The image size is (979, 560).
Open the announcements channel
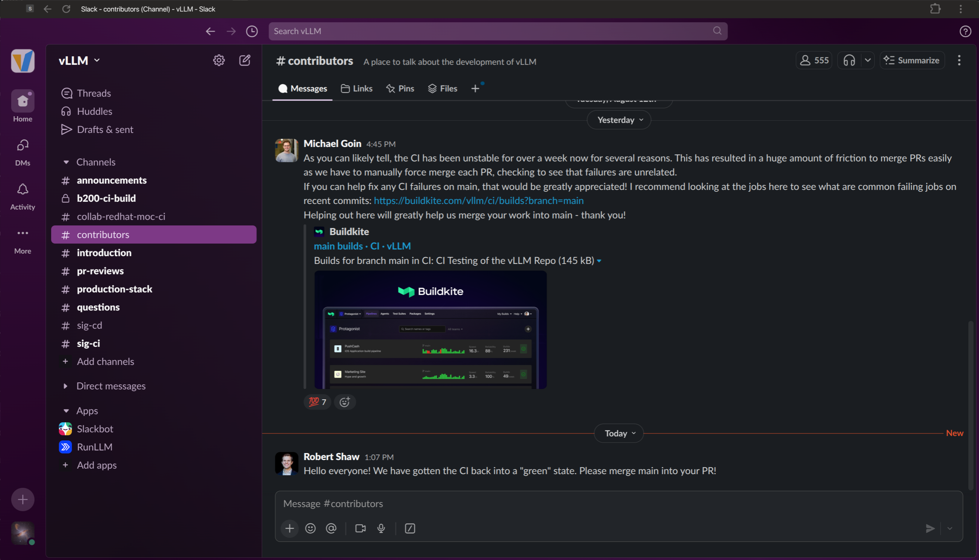point(154,180)
